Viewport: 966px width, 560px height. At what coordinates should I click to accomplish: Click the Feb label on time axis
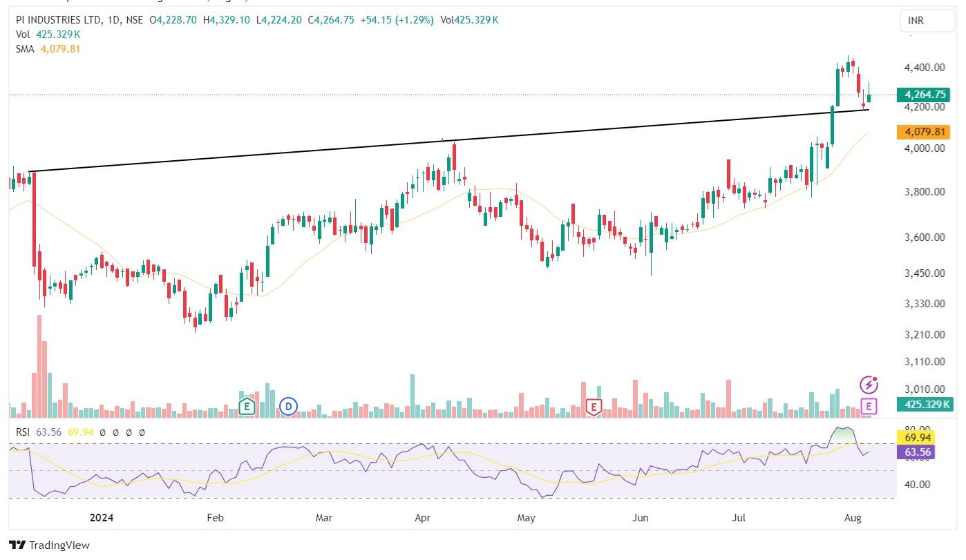214,517
